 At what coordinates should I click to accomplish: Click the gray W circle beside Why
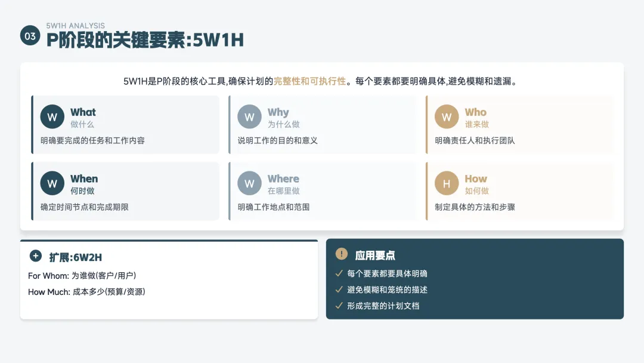coord(249,117)
